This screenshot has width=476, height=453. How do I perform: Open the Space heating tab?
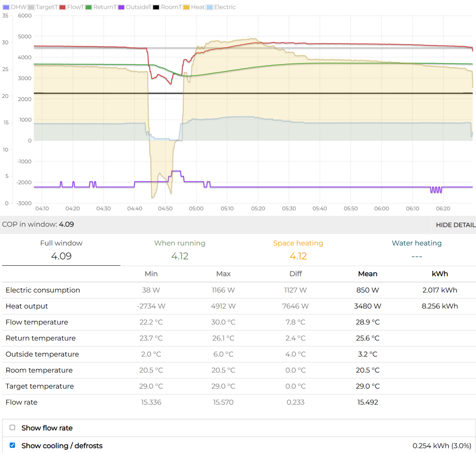pyautogui.click(x=298, y=250)
